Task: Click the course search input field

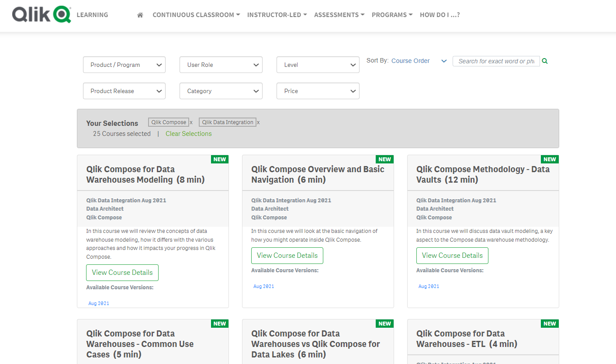Action: click(x=496, y=61)
